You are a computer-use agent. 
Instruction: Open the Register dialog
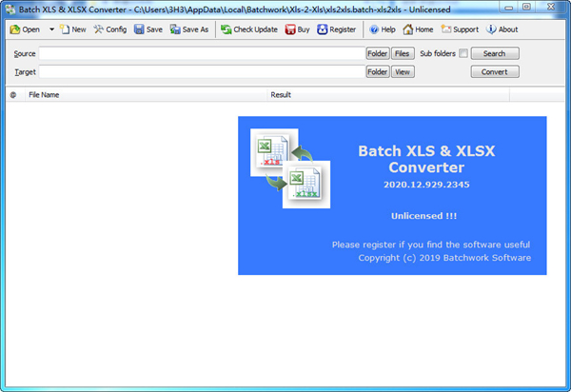336,29
